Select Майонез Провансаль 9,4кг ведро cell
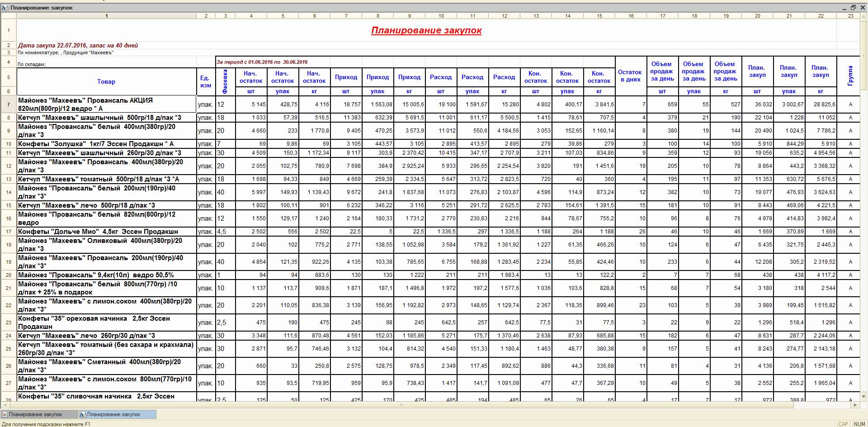 coord(106,275)
